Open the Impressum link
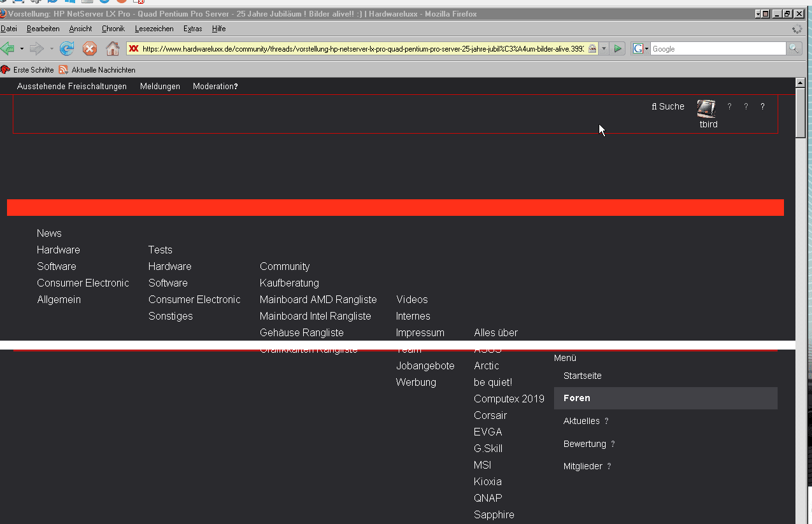The height and width of the screenshot is (524, 812). pyautogui.click(x=420, y=332)
